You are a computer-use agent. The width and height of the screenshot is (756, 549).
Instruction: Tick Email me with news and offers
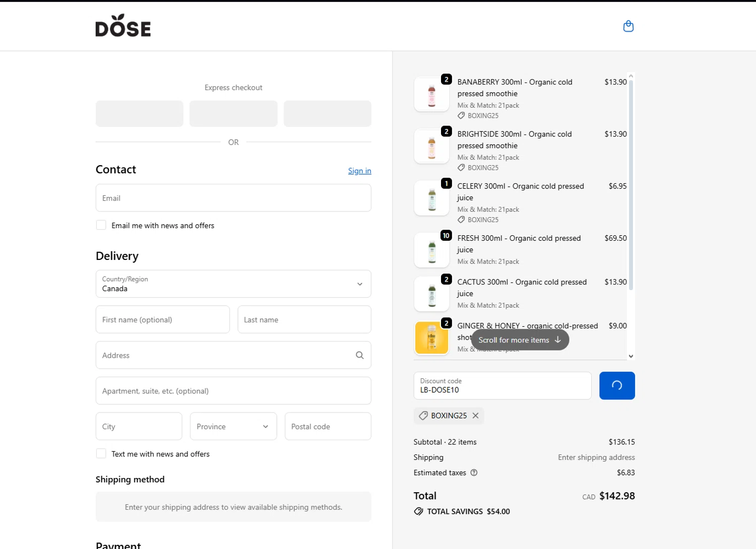101,225
